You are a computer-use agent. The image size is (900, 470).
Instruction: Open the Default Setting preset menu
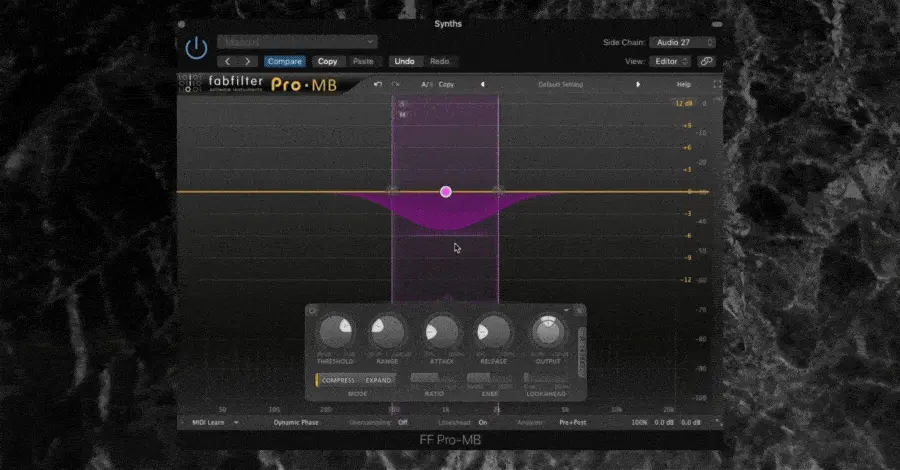click(x=560, y=84)
